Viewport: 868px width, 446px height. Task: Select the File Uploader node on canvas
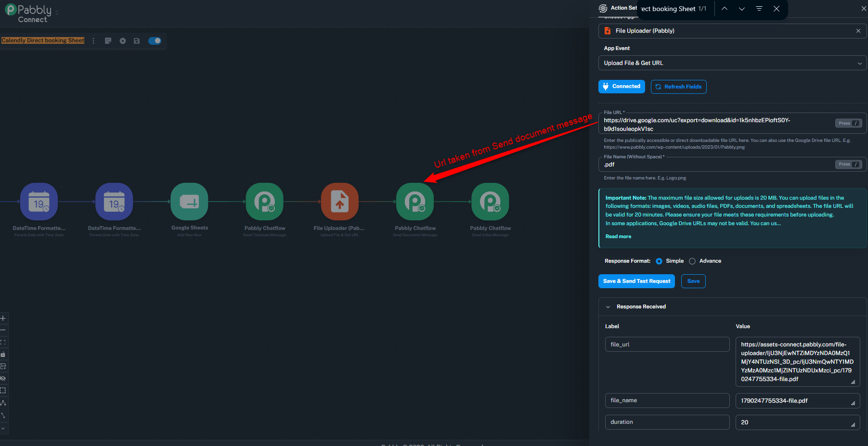[x=340, y=202]
